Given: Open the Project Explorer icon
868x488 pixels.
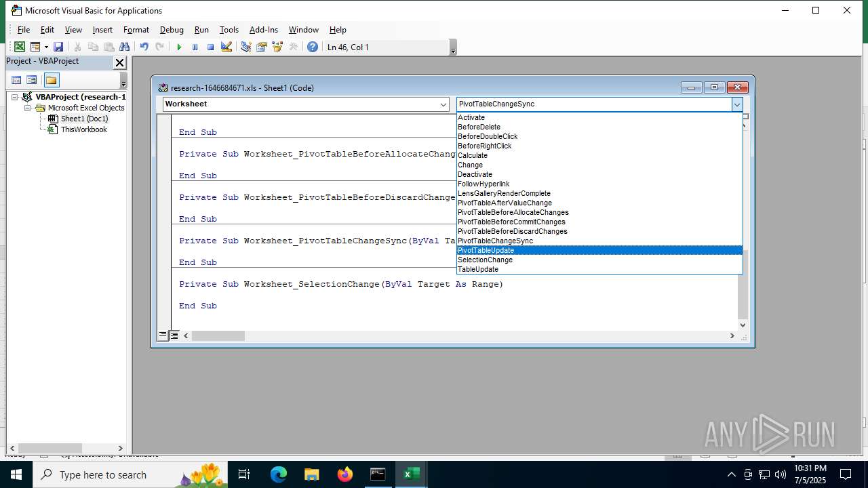Looking at the screenshot, I should 245,47.
